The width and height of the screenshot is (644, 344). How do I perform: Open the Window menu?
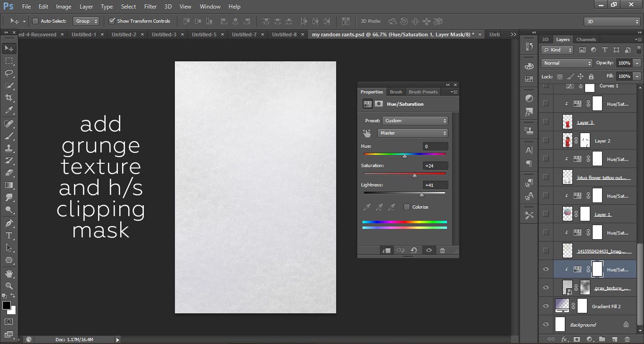pos(210,7)
